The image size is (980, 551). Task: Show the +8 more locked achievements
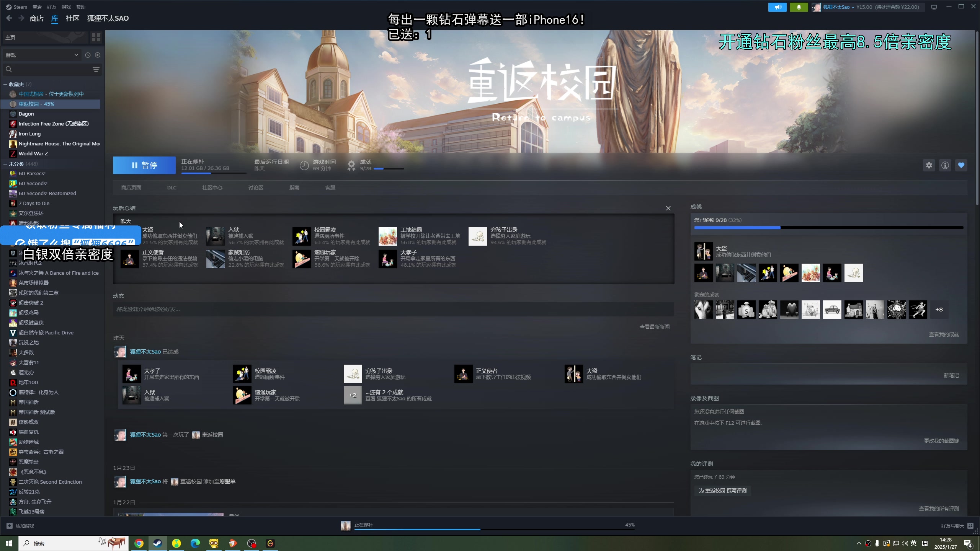point(939,310)
